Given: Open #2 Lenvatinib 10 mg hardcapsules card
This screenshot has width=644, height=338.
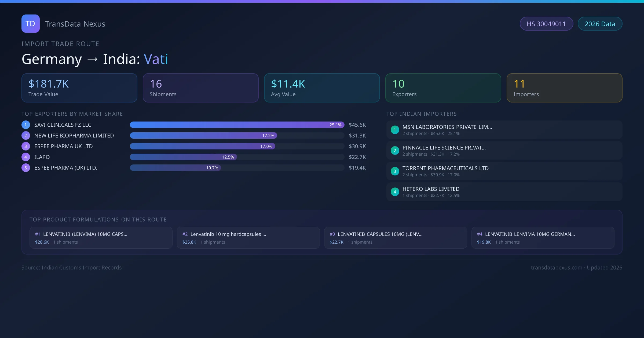Looking at the screenshot, I should (x=248, y=238).
